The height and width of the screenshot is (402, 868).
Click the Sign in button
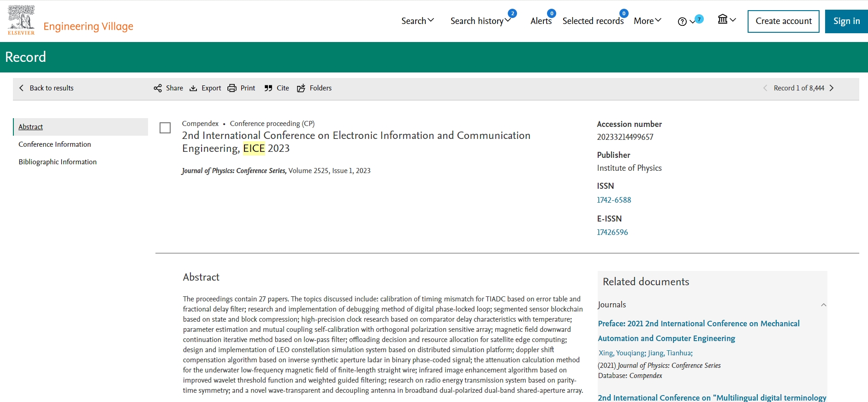846,21
